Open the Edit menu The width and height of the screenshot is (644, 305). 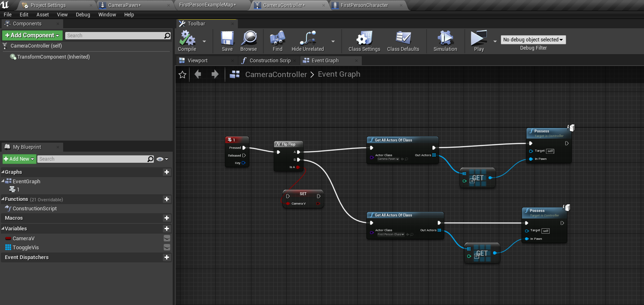(24, 15)
